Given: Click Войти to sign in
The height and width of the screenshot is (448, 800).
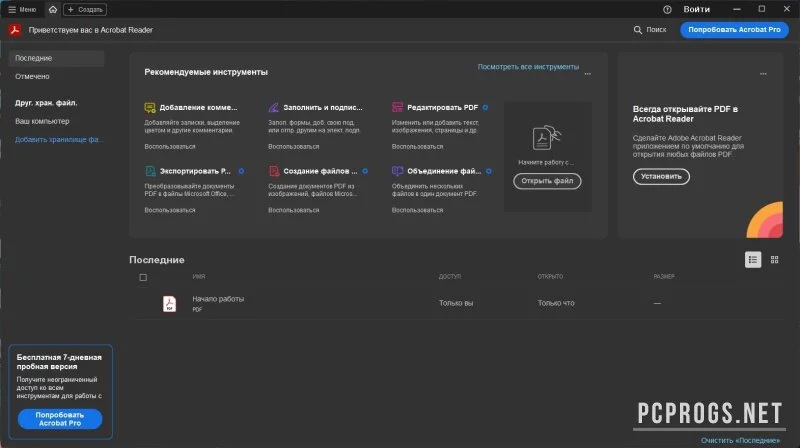Looking at the screenshot, I should click(x=696, y=9).
